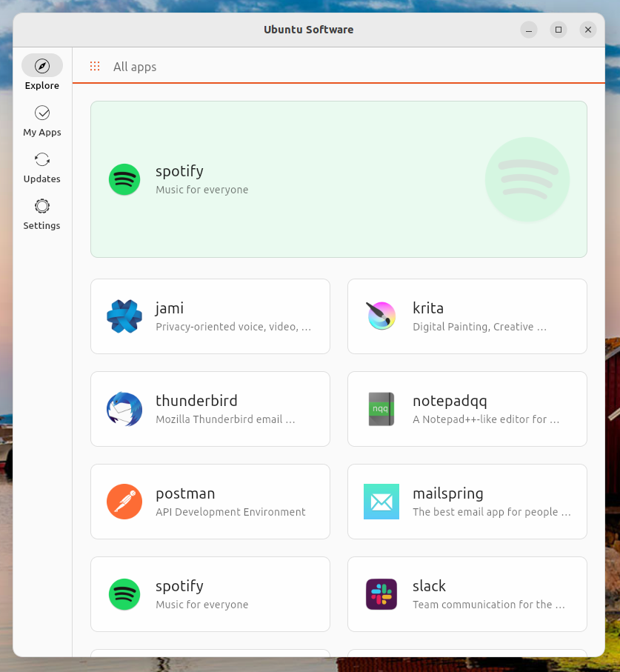Screen dimensions: 620x672
Task: Open My Apps checkmark icon
Action: pyautogui.click(x=42, y=113)
